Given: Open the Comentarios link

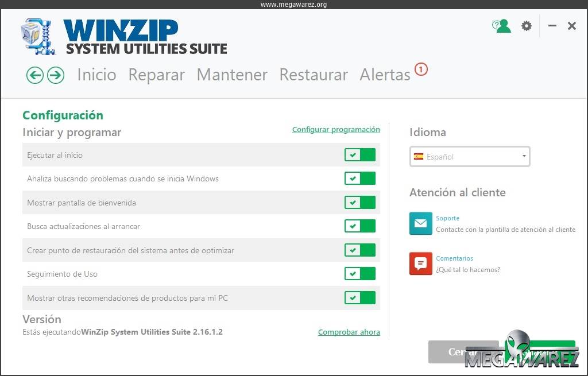Looking at the screenshot, I should point(455,258).
